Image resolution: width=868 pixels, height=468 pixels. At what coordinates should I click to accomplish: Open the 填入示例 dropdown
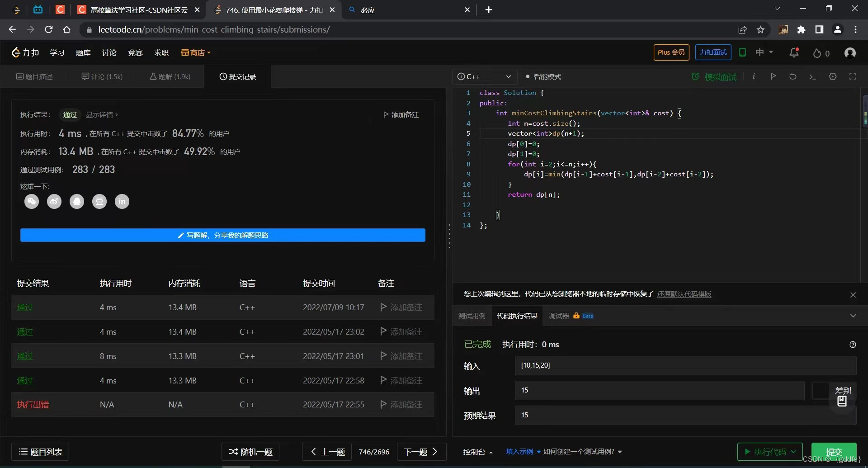523,452
